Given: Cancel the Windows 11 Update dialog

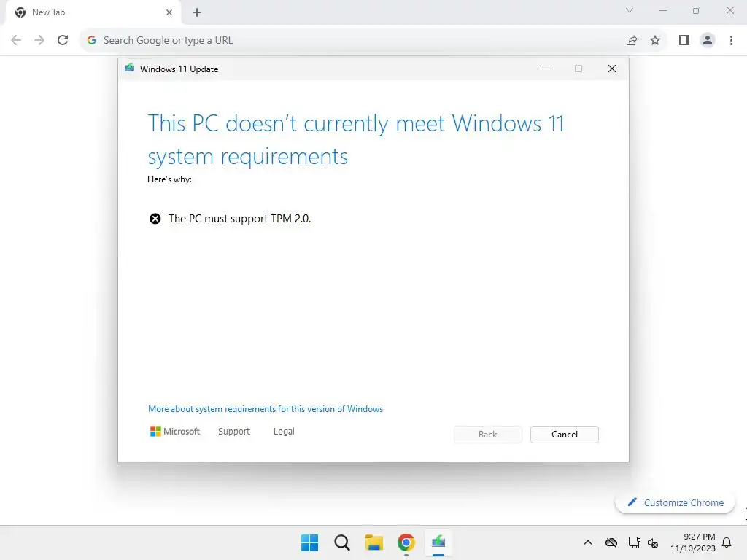Looking at the screenshot, I should click(564, 435).
